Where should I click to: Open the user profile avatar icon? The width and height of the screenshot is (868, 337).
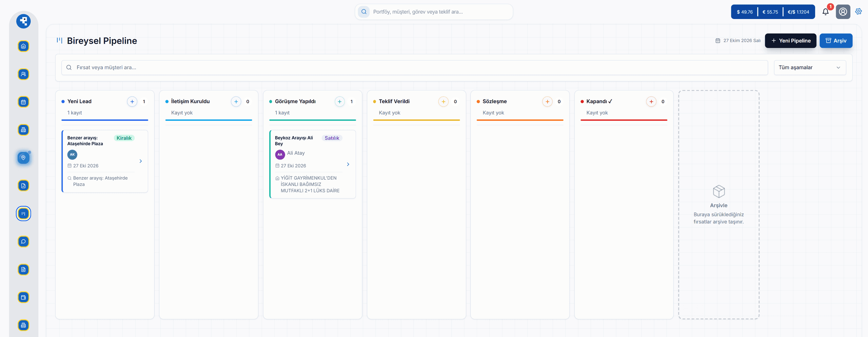click(843, 12)
